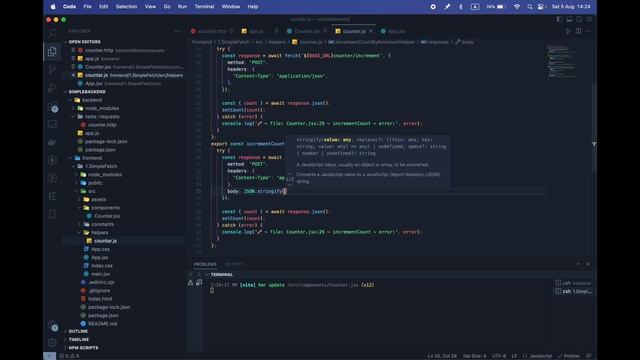640x360 pixels.
Task: Click the Wi-Fi icon in the menu bar
Action: [517, 7]
